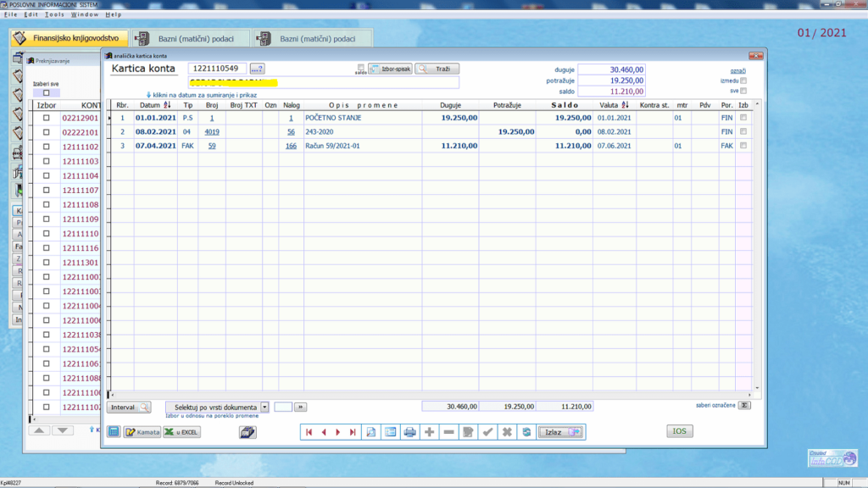Switch to second Bazni (matični) podaci tab
868x488 pixels.
[x=312, y=39]
